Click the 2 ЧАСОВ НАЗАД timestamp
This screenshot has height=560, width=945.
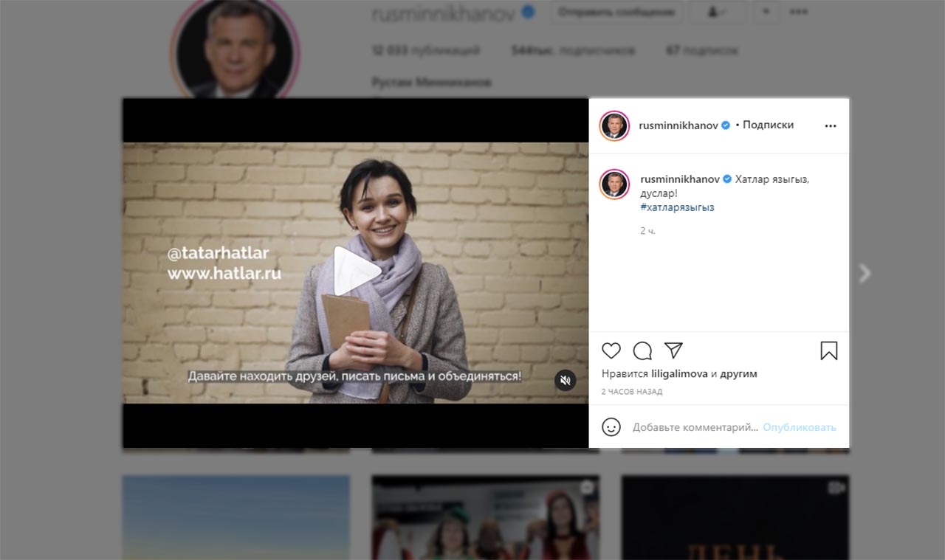(x=632, y=392)
